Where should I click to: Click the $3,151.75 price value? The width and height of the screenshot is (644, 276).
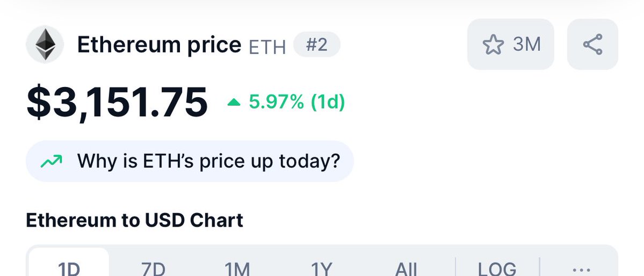[117, 102]
